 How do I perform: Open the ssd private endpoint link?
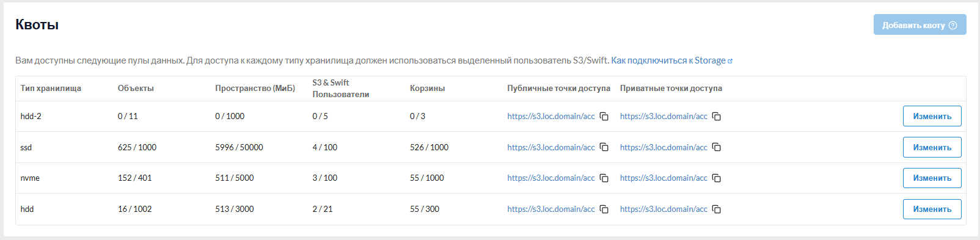664,147
